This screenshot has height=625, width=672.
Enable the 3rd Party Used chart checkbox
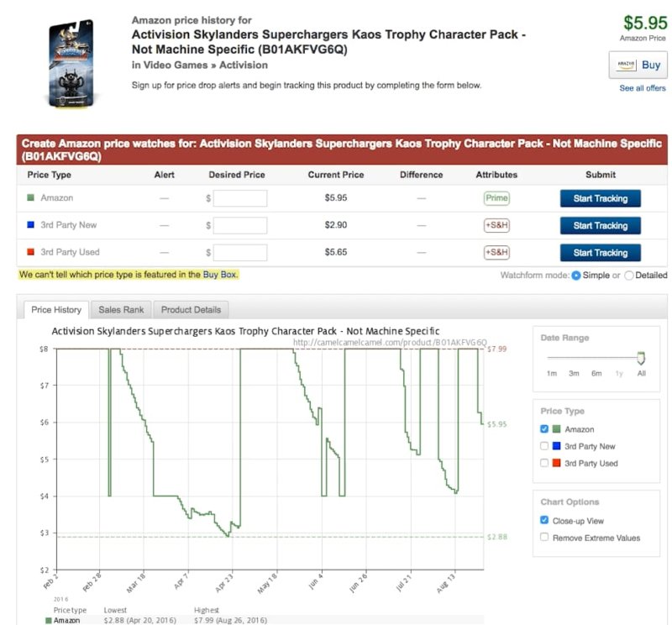click(x=544, y=463)
